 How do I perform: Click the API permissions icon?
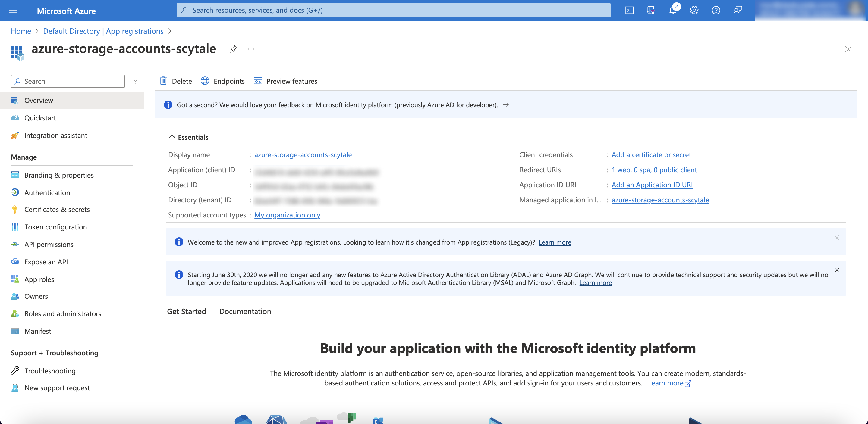15,245
